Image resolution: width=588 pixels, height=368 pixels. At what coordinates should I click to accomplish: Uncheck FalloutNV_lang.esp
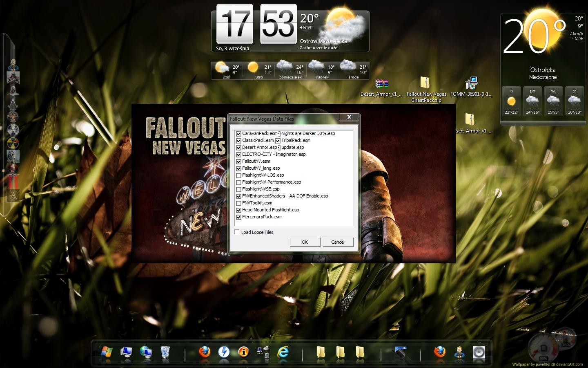tap(239, 168)
